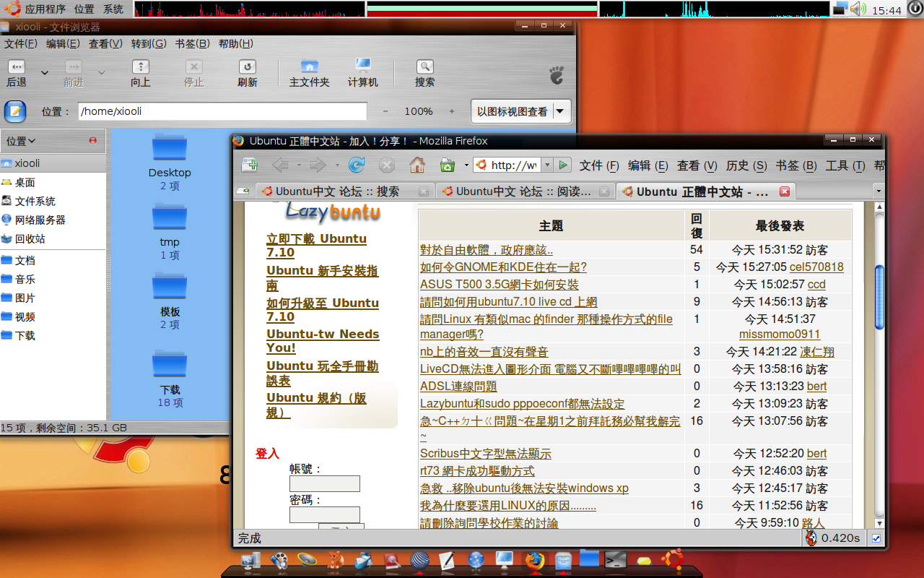924x578 pixels.
Task: Close the active Ubuntu 正體中文站 tab
Action: click(x=784, y=191)
